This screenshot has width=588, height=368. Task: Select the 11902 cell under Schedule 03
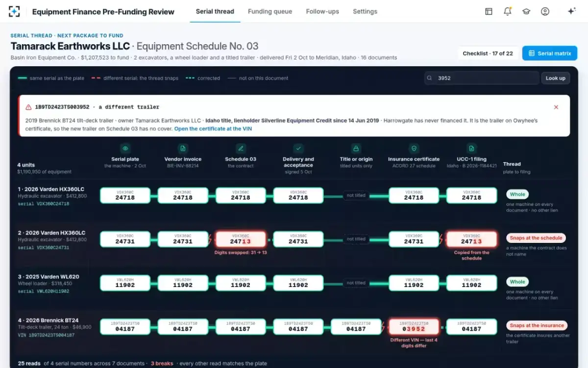[241, 283]
